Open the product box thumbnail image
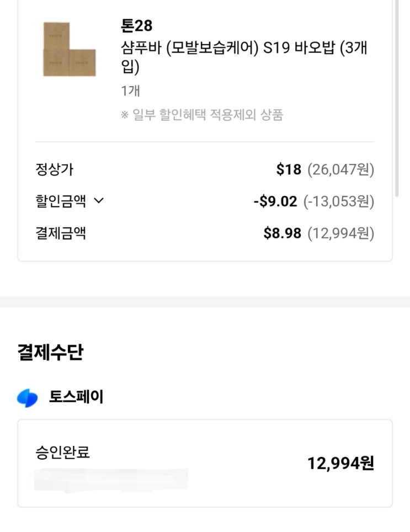 click(69, 49)
